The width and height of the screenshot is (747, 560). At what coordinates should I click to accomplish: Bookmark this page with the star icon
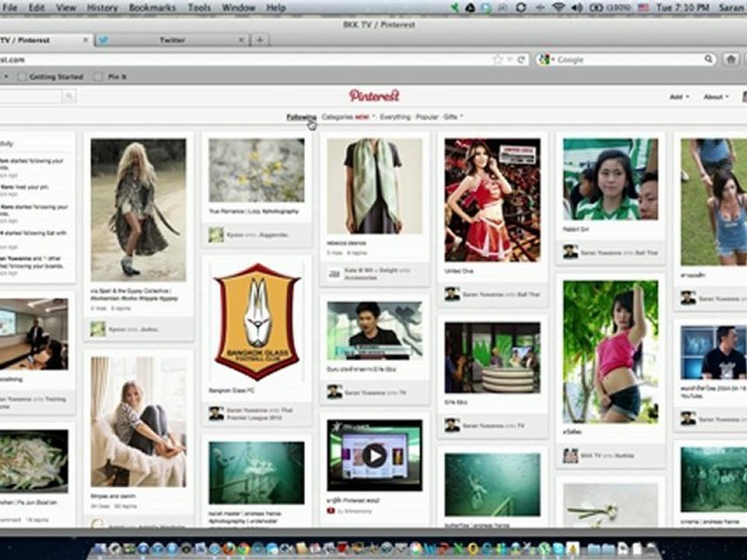click(498, 60)
